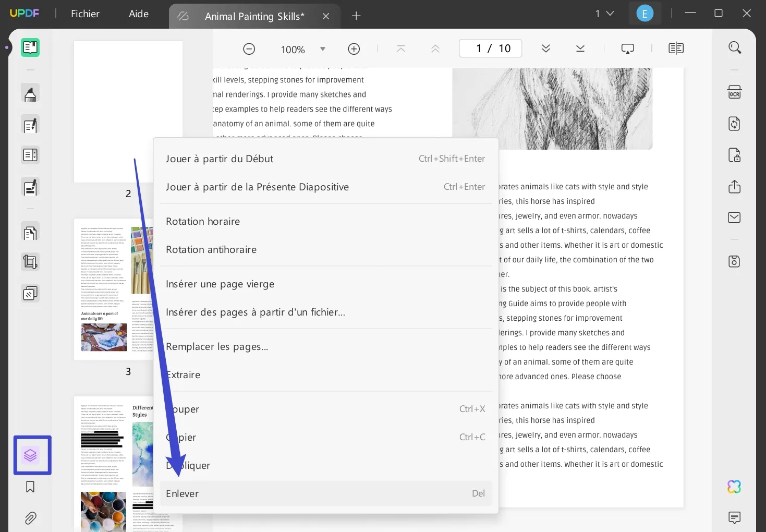This screenshot has height=532, width=766.
Task: Open the Attachments panel
Action: 30,518
